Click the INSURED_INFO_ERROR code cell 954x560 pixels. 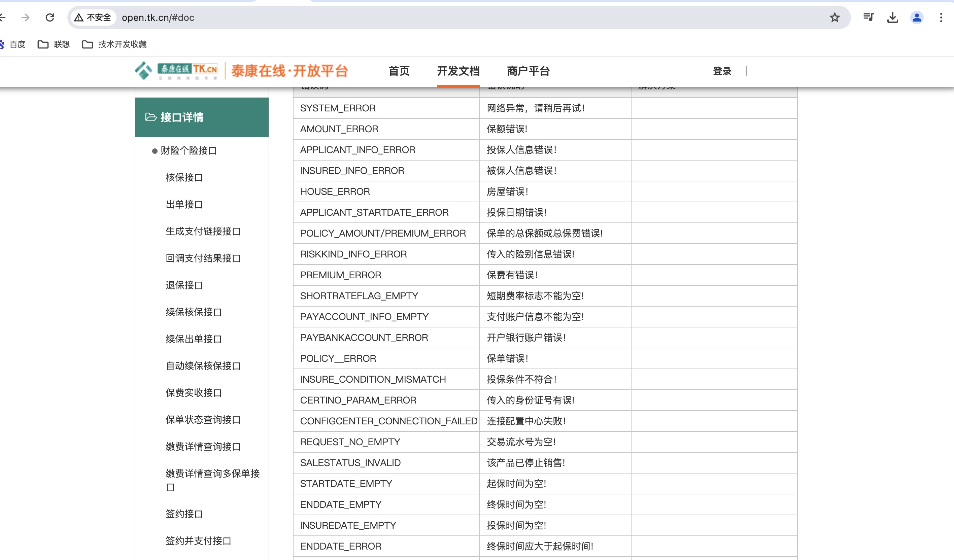(386, 170)
